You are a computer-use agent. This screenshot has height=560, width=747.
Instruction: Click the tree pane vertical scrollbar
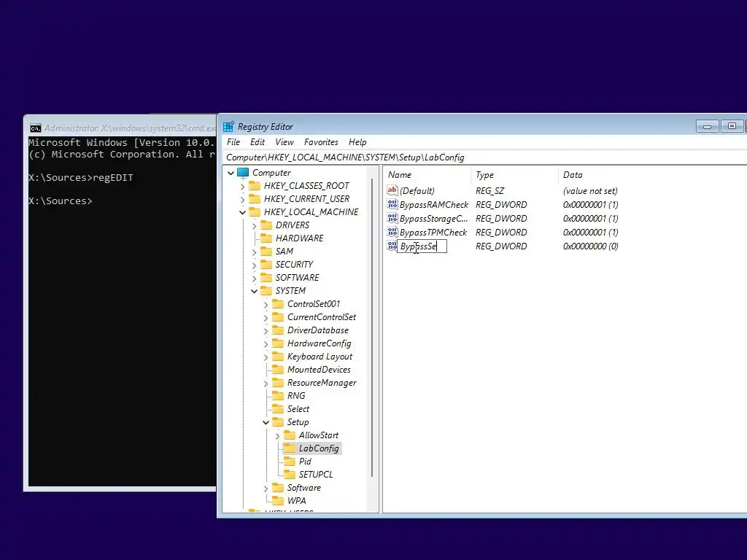click(372, 327)
